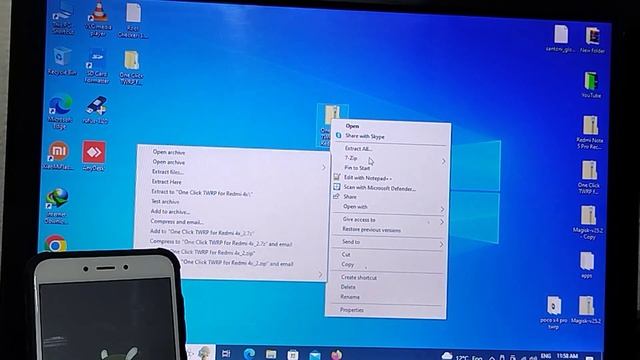640x360 pixels.
Task: Select the santoni_glo file icon
Action: 561,38
